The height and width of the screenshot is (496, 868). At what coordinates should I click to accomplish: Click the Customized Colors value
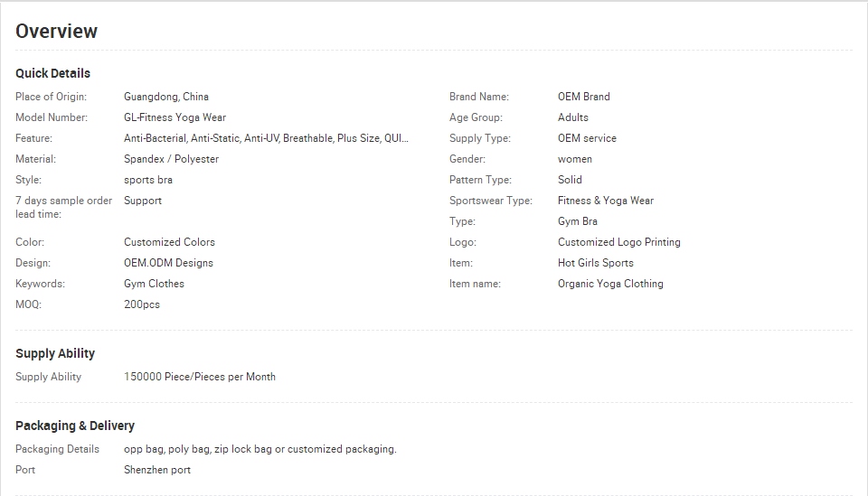[x=169, y=242]
